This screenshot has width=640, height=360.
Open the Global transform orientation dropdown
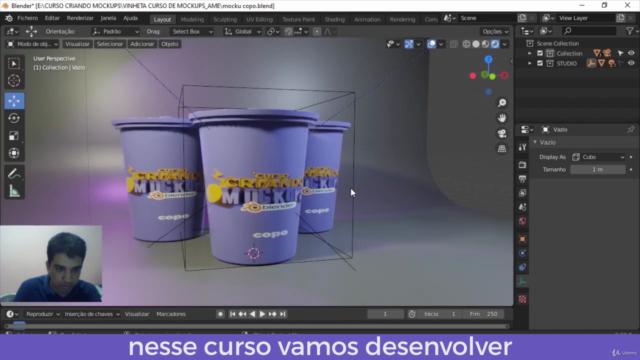tap(242, 32)
